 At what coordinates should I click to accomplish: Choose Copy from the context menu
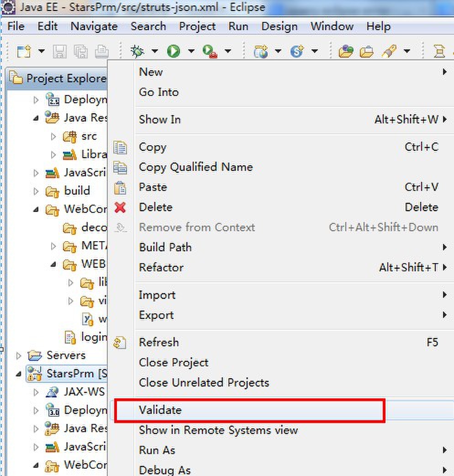(x=280, y=147)
